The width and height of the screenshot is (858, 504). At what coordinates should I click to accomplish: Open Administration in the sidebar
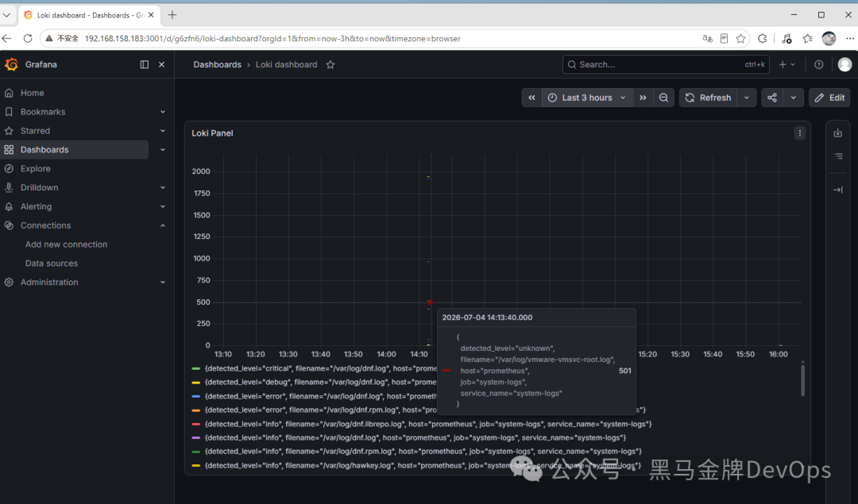click(x=49, y=282)
